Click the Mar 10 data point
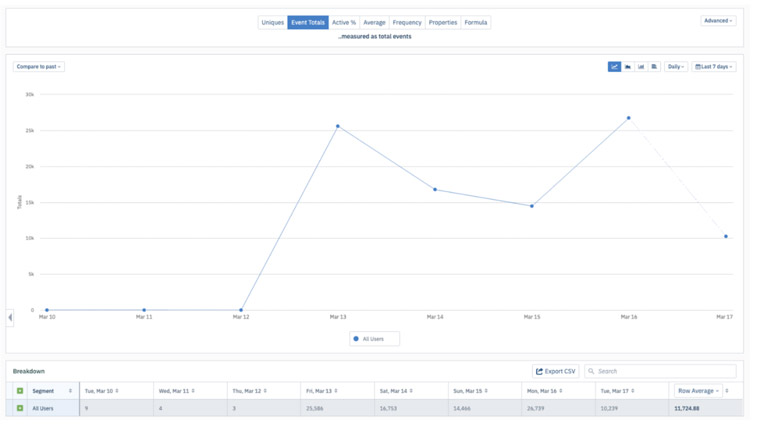Screen dimensions: 760x434 coord(47,310)
